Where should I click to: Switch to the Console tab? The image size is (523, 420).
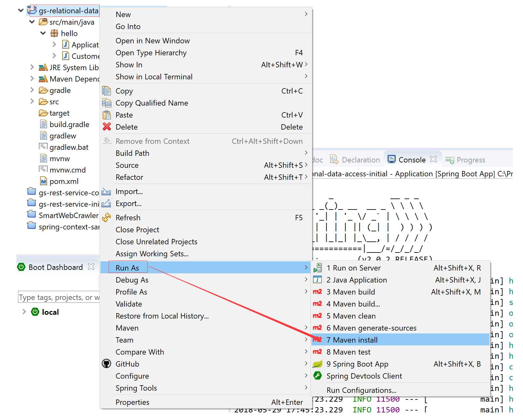[x=412, y=160]
